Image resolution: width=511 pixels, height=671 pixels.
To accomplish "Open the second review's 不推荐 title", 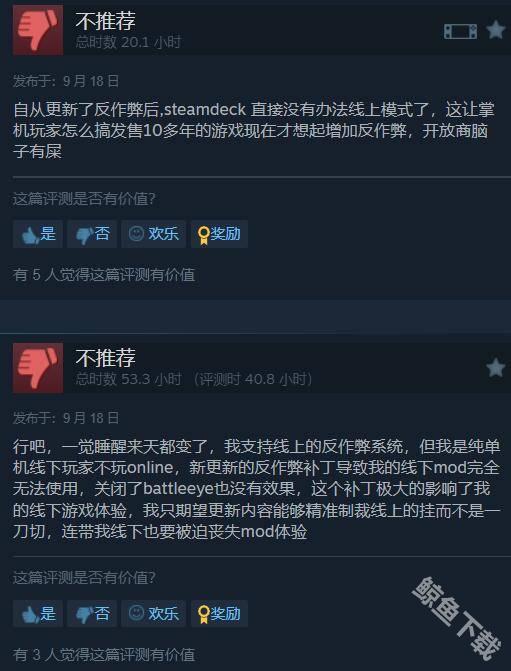I will tap(105, 358).
